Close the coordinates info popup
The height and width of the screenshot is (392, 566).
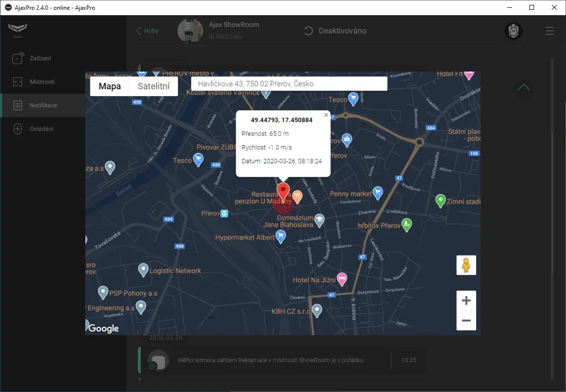[x=326, y=115]
